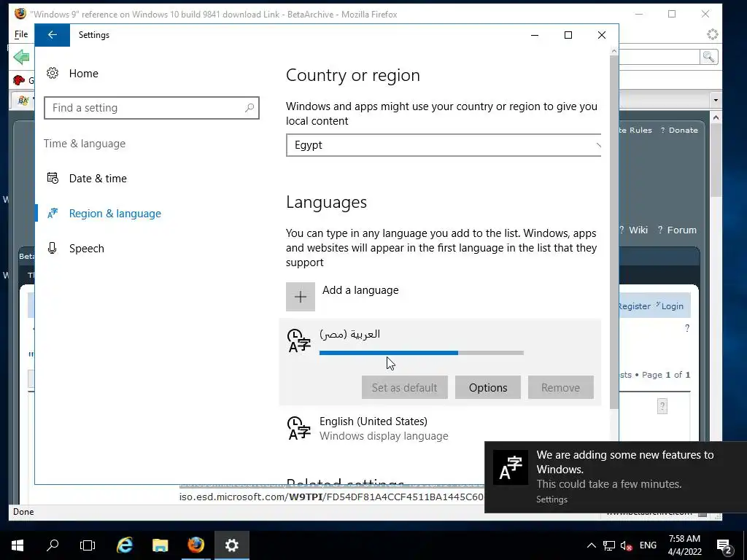
Task: Click the search magnifier in Find a setting
Action: 249,108
